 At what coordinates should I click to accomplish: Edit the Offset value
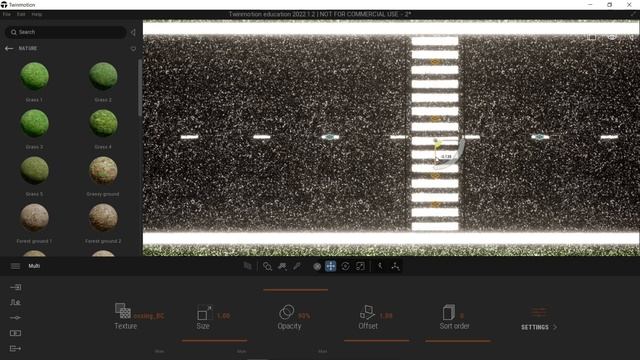(x=386, y=316)
